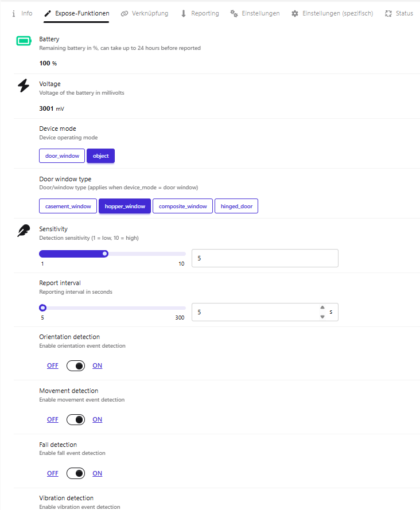The height and width of the screenshot is (510, 420).
Task: Click the voltage lightning bolt icon
Action: [x=24, y=85]
